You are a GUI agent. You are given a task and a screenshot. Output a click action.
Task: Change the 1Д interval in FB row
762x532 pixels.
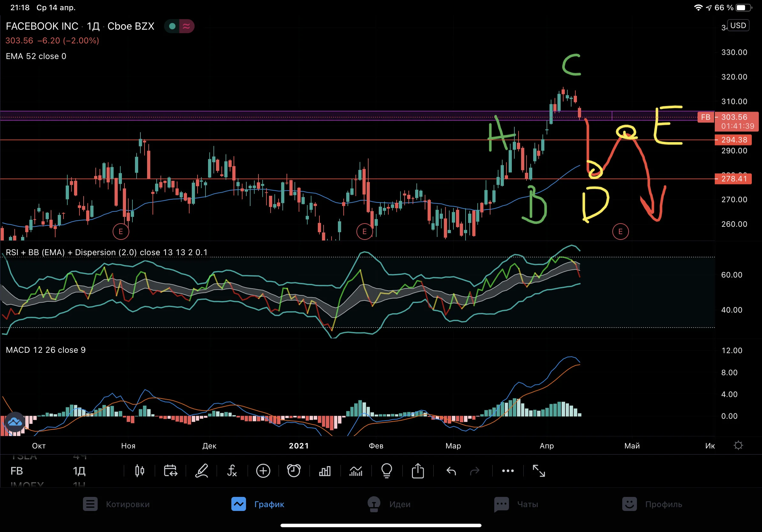79,471
